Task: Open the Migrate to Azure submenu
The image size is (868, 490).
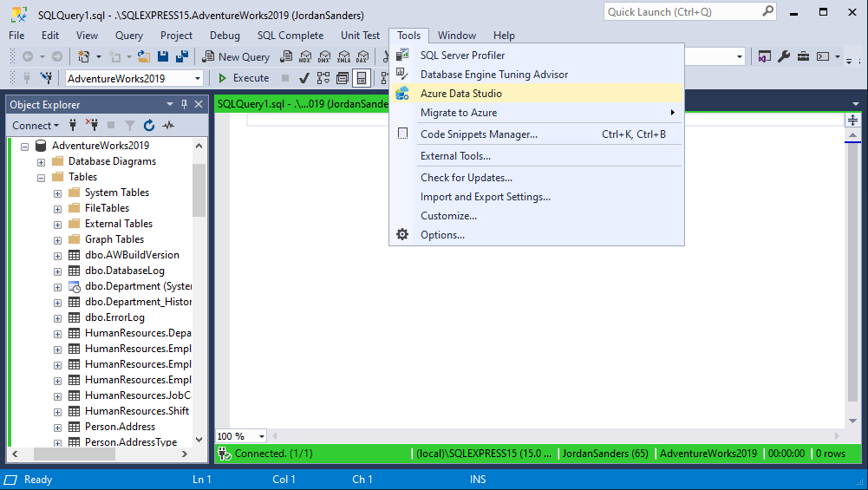Action: coord(537,113)
